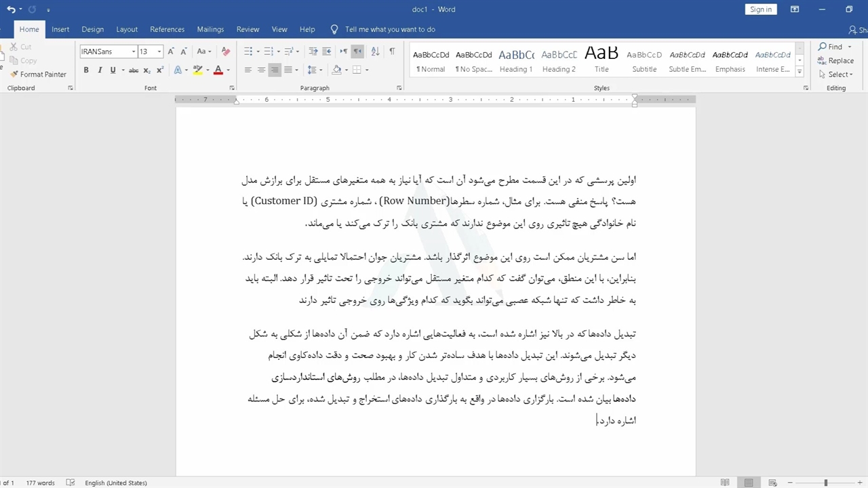
Task: Open the Insert ribbon tab
Action: click(60, 29)
